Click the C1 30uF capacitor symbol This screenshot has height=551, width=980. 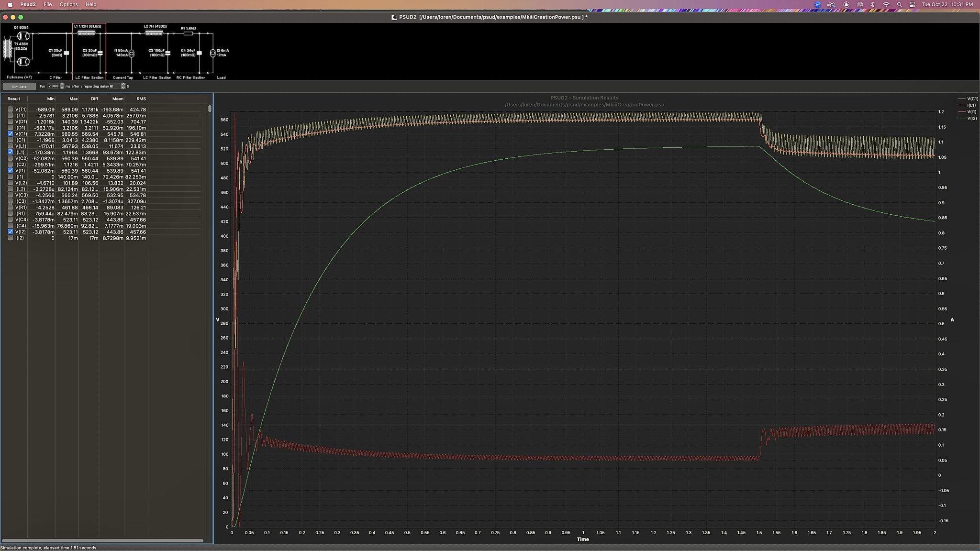[67, 53]
